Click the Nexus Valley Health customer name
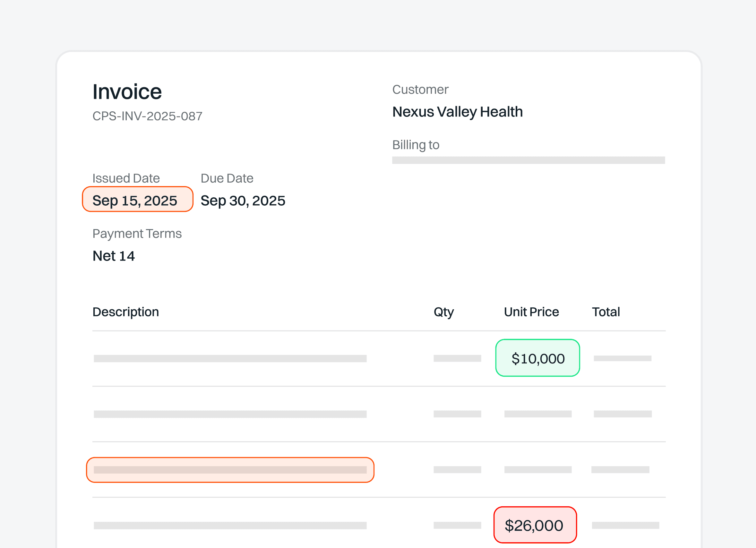 point(457,112)
